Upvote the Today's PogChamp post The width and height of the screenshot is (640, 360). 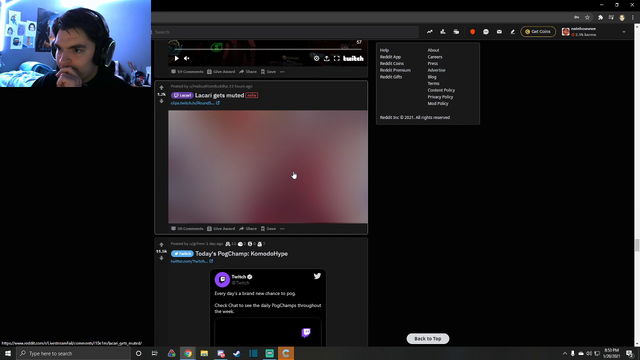(162, 245)
